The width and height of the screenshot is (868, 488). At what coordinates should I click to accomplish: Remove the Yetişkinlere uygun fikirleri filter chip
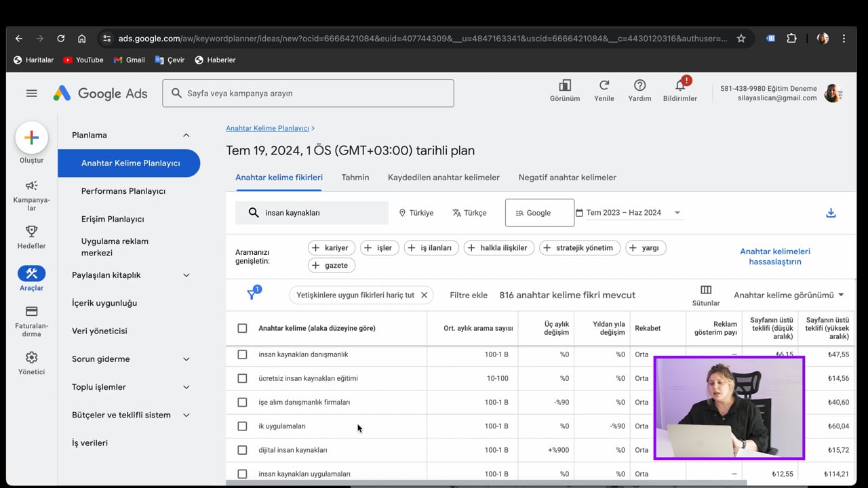tap(424, 295)
